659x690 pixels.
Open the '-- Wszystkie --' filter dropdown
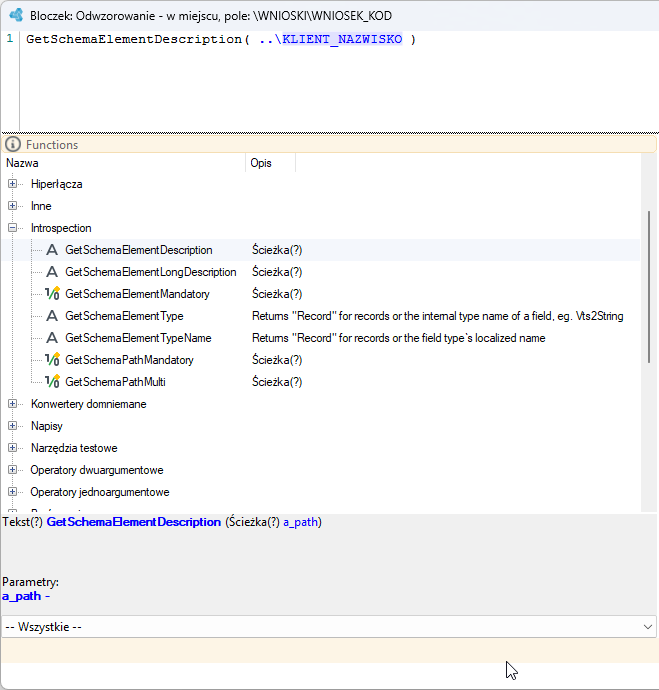[329, 627]
